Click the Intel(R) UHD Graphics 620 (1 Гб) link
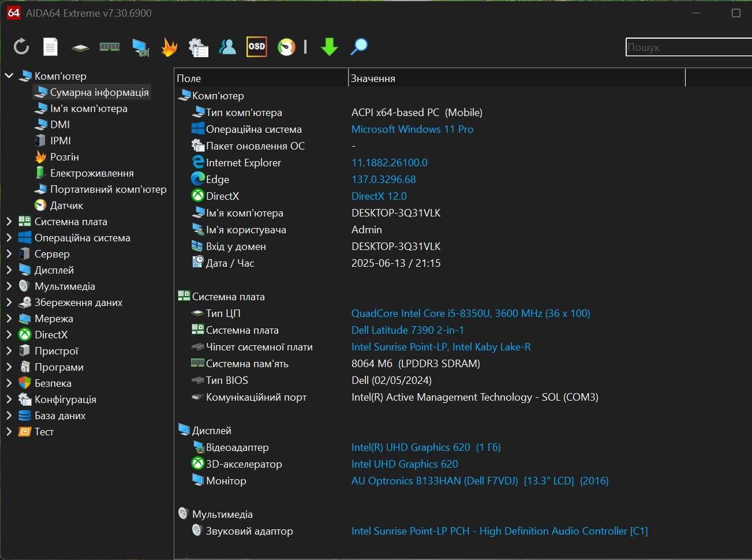The width and height of the screenshot is (752, 560). pos(426,447)
